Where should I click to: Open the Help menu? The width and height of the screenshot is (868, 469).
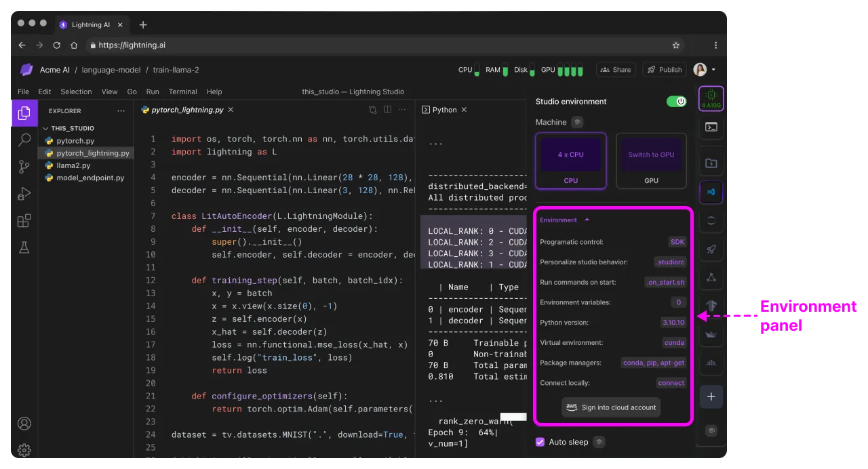pyautogui.click(x=214, y=91)
